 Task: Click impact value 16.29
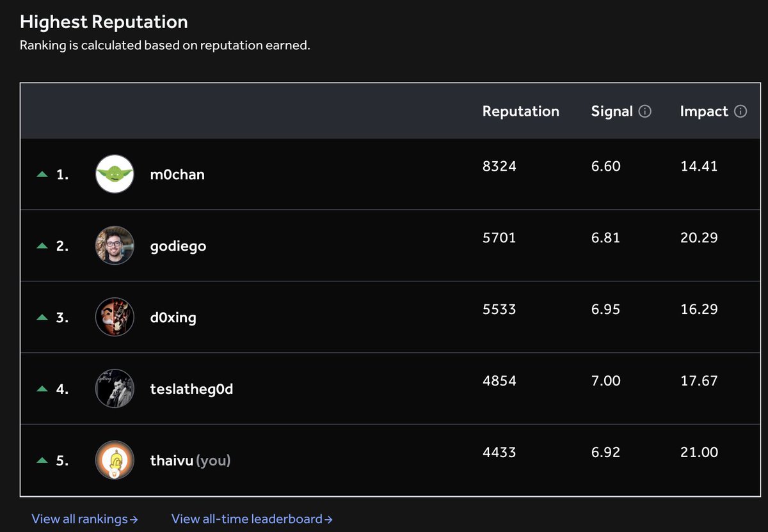pyautogui.click(x=699, y=309)
